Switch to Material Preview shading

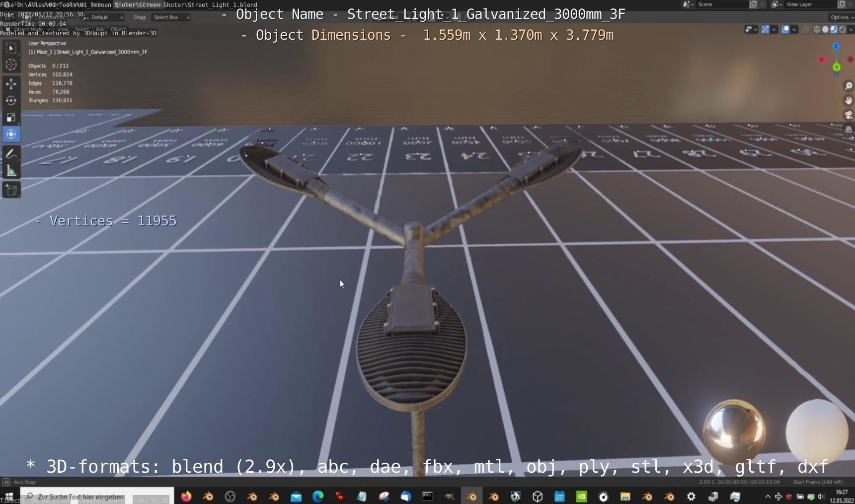click(834, 30)
